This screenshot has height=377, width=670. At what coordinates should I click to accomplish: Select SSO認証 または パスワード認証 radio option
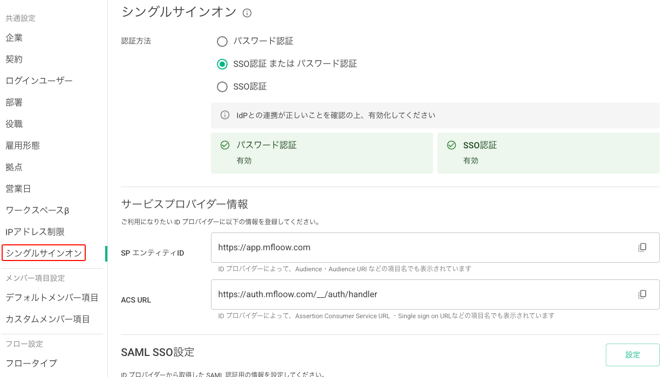click(222, 64)
